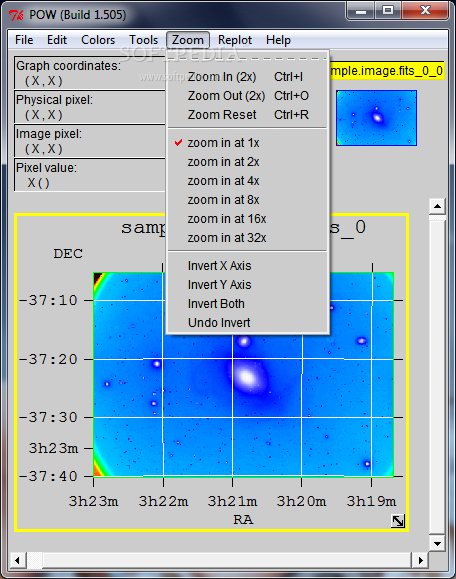Click the -37:30 tick label
The width and height of the screenshot is (456, 579).
tap(48, 417)
